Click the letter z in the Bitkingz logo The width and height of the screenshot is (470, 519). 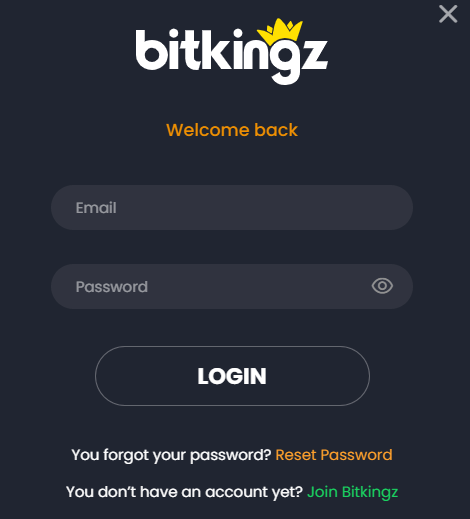pos(314,55)
